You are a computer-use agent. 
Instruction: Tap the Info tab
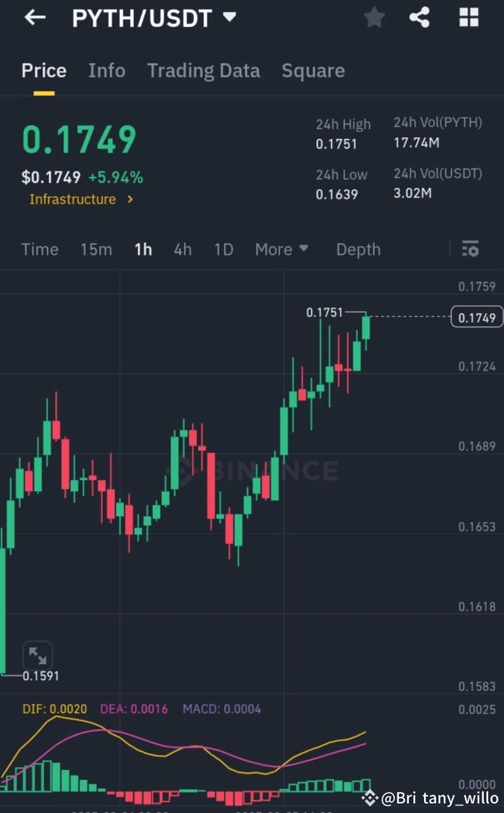pos(107,71)
